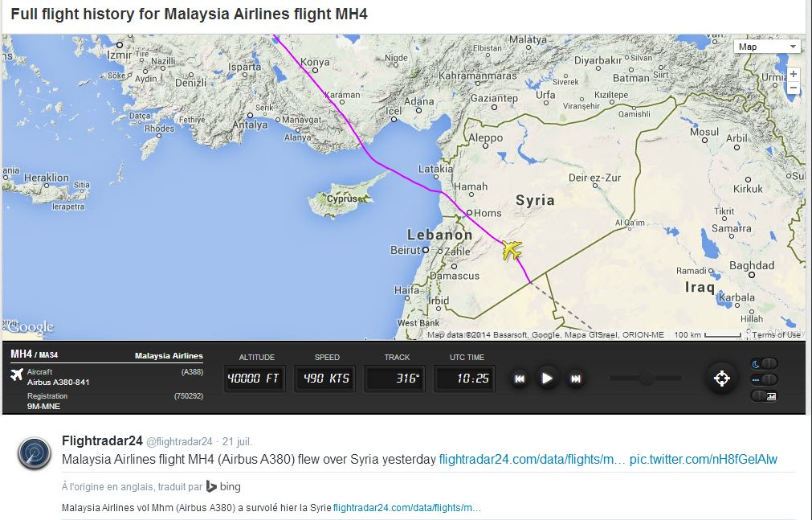Click the aircraft silhouette icon beside Aircraft
This screenshot has height=520, width=812.
[17, 375]
